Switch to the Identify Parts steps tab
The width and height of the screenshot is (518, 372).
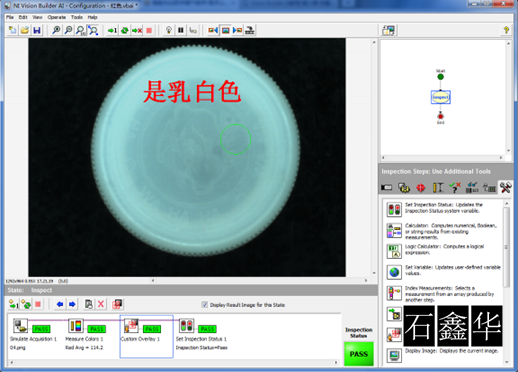pos(472,187)
